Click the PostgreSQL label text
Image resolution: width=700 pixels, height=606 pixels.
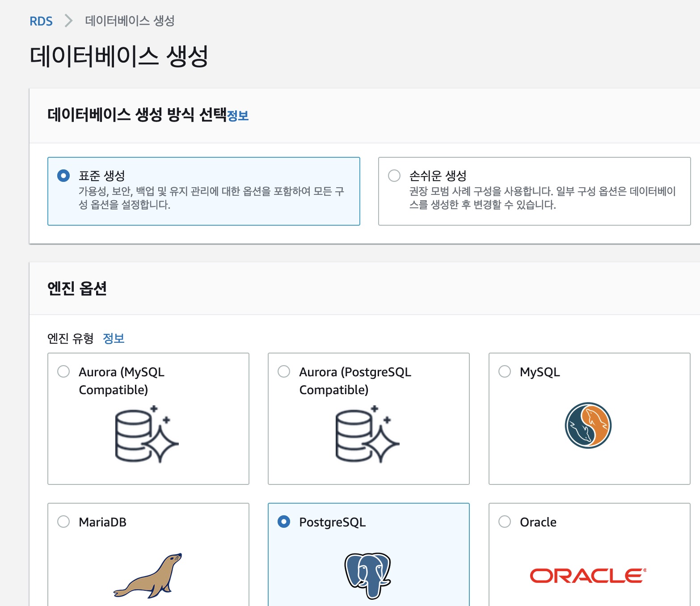pos(333,522)
